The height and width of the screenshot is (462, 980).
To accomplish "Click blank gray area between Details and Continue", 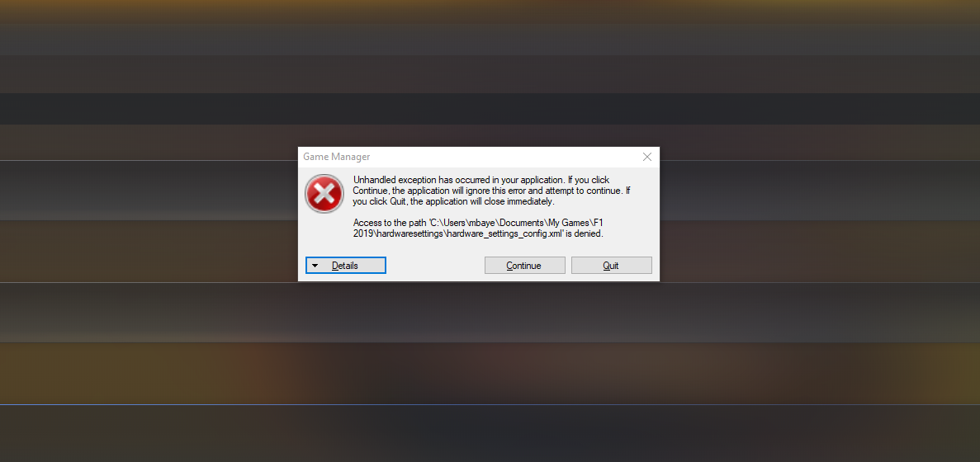I will [x=435, y=266].
